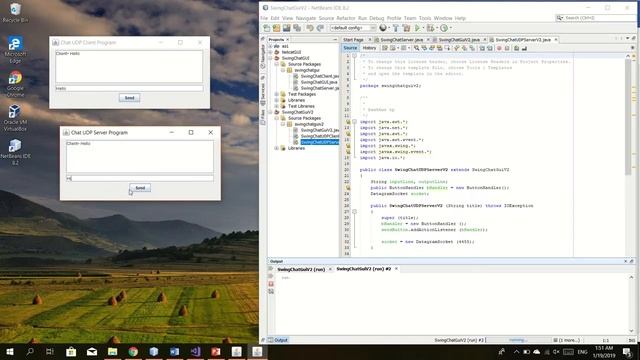Expand the Test Packages folder
The height and width of the screenshot is (360, 640).
277,94
